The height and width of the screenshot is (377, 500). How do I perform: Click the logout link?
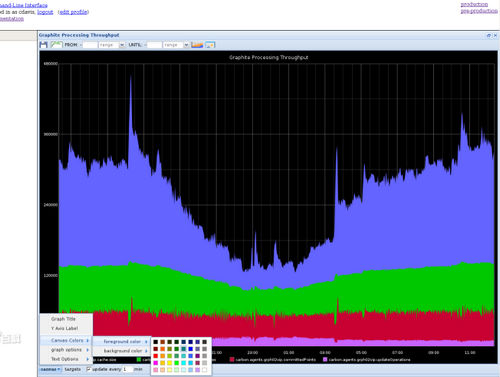(45, 12)
